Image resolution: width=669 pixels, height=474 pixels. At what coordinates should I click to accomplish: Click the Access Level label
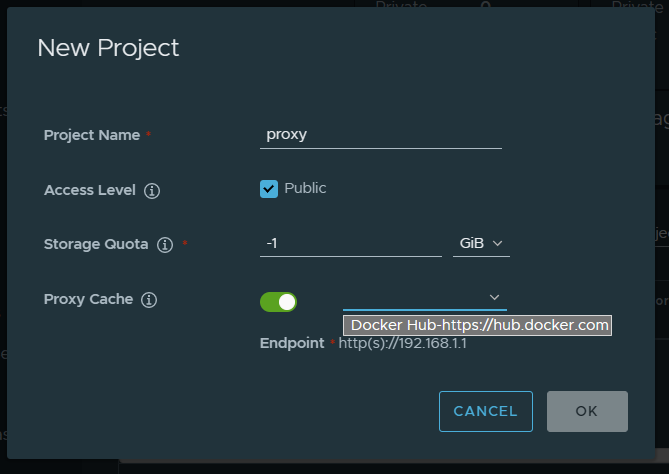(x=89, y=190)
